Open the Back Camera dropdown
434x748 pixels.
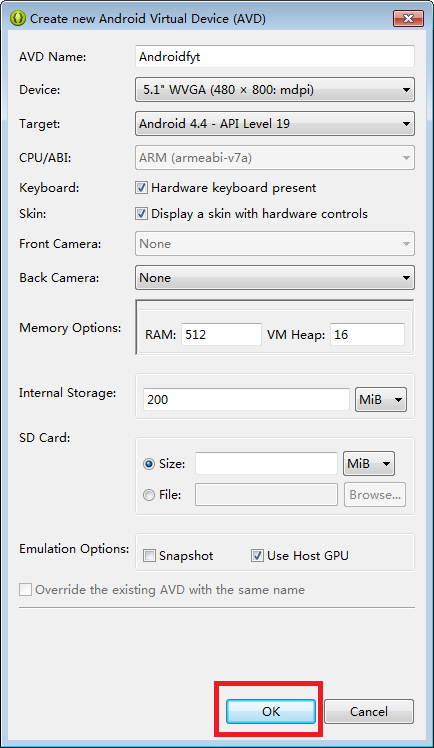(x=275, y=278)
